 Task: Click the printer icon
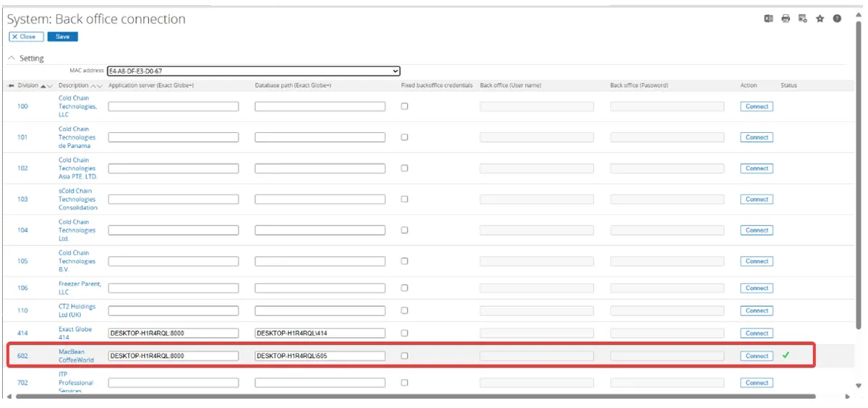(786, 19)
